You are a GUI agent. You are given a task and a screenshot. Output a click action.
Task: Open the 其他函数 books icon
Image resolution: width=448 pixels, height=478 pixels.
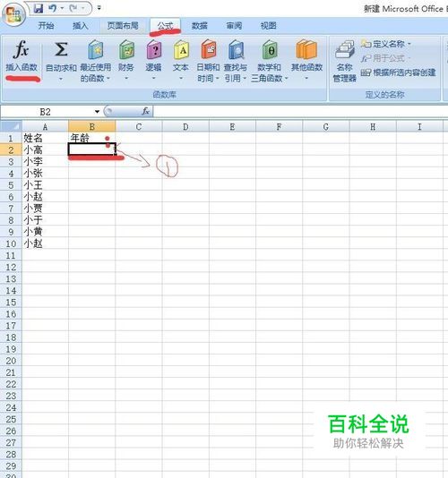[306, 49]
